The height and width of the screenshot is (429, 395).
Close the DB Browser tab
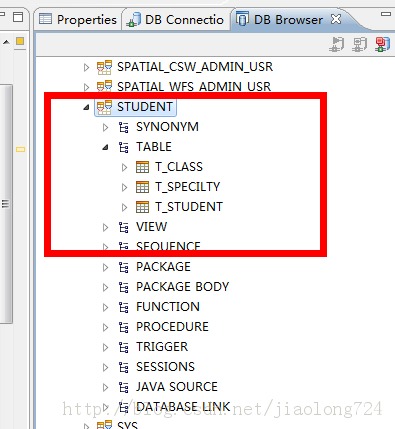click(x=336, y=19)
